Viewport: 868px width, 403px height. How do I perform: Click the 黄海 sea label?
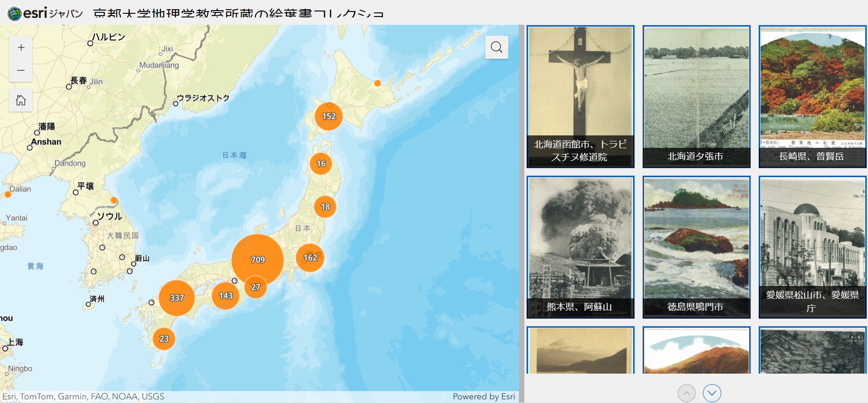click(x=35, y=266)
